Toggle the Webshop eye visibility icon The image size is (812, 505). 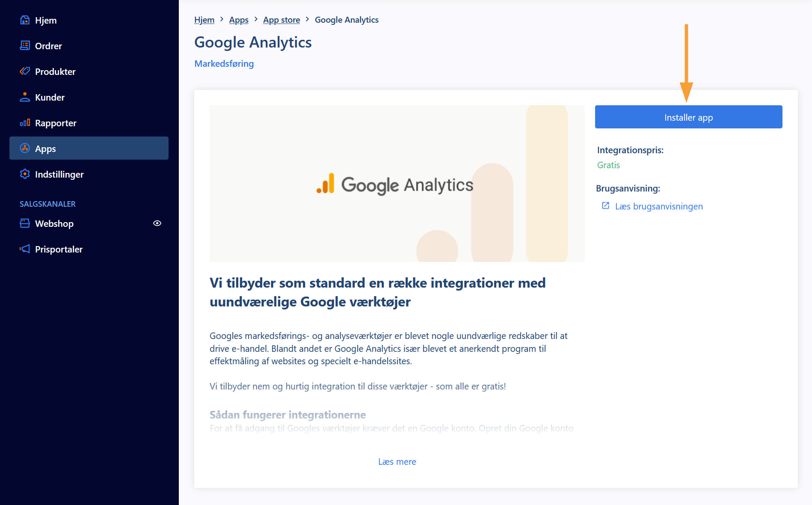pyautogui.click(x=157, y=223)
